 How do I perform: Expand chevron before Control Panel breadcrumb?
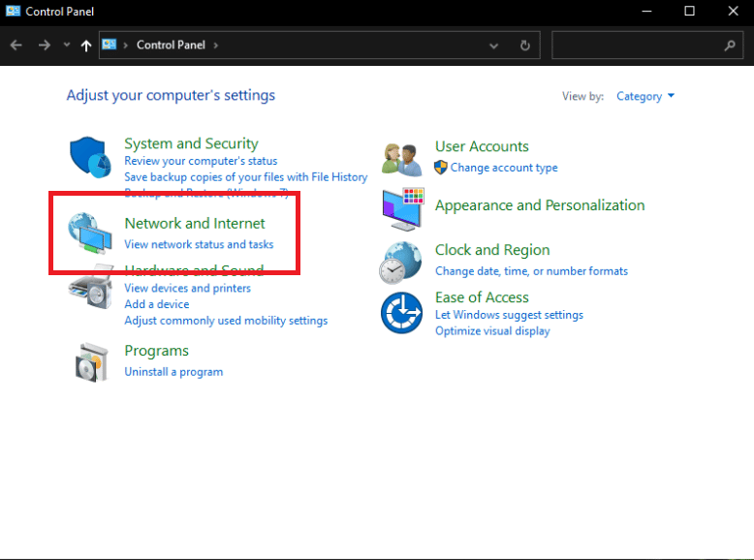coord(126,46)
